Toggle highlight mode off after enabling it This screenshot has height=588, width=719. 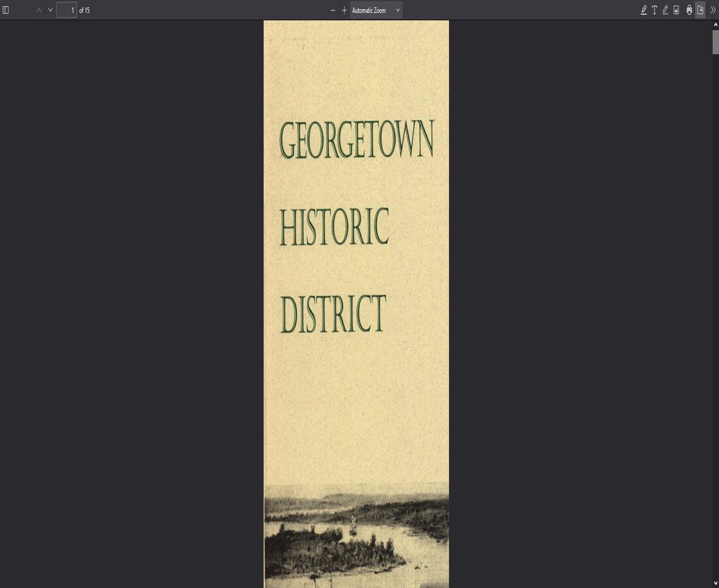click(644, 10)
